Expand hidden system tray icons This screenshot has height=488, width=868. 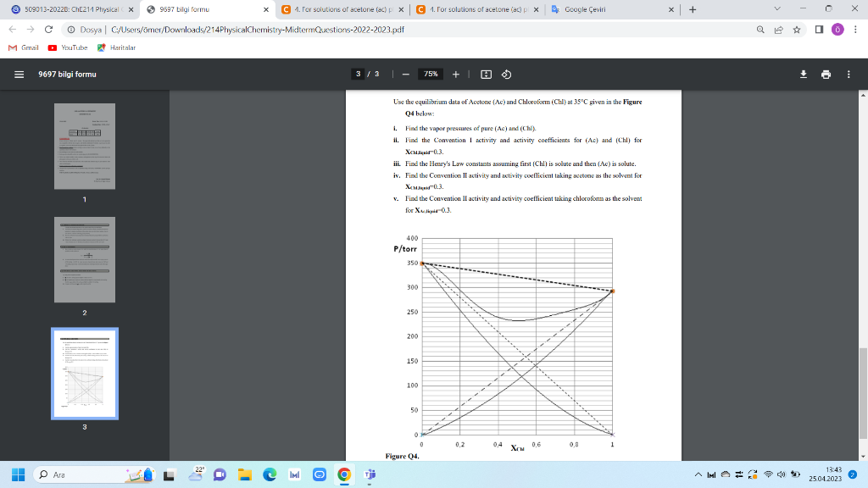698,474
